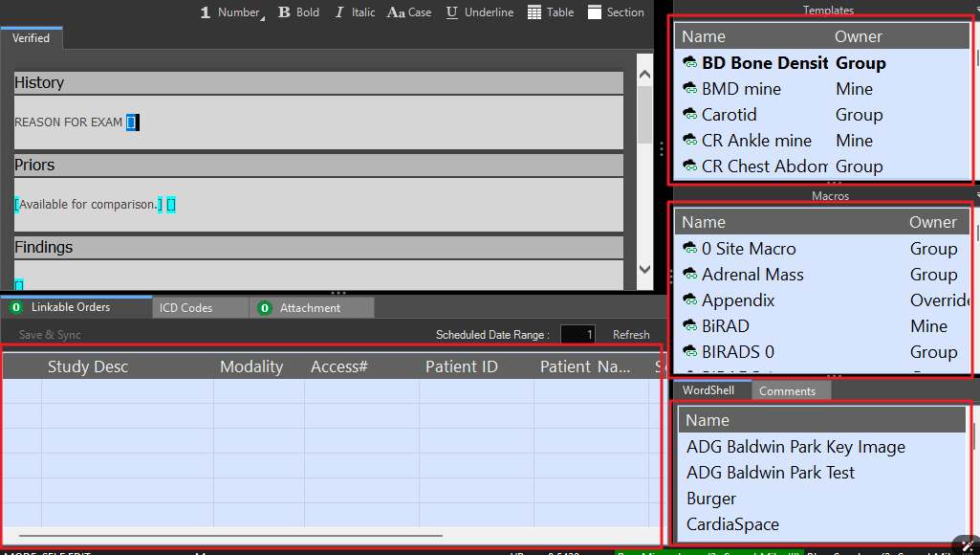This screenshot has height=555, width=980.
Task: Apply Bold formatting from the toolbar
Action: pyautogui.click(x=298, y=12)
